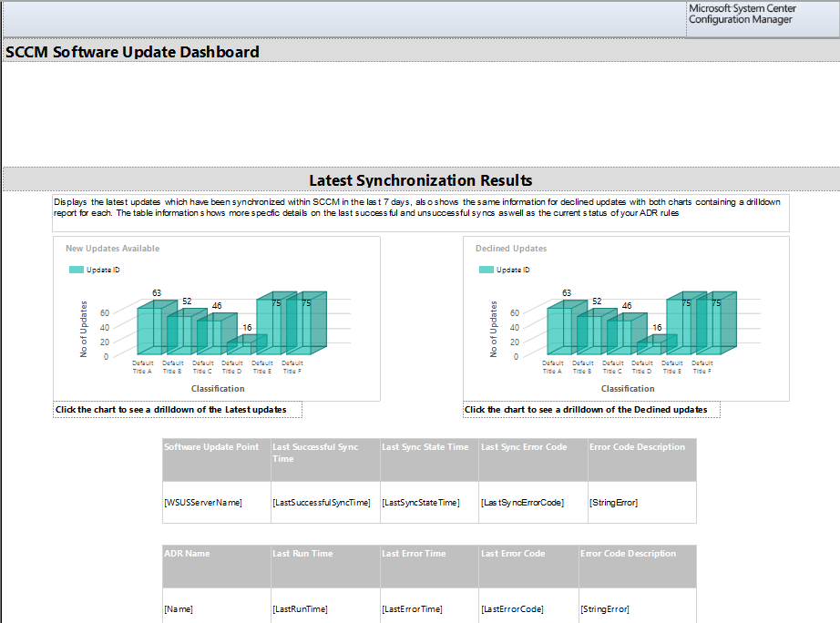Click the description paragraph beginning 'Displays the latest updates'
840x623 pixels.
421,212
